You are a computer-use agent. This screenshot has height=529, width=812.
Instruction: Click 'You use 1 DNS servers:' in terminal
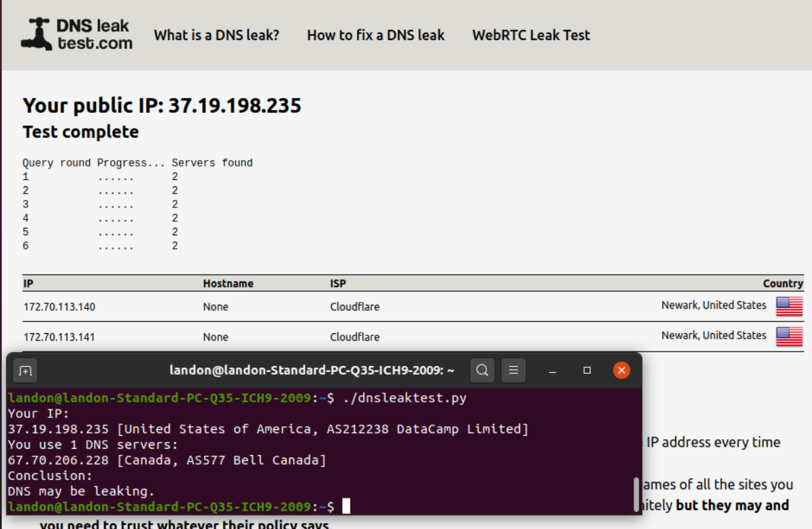coord(92,445)
